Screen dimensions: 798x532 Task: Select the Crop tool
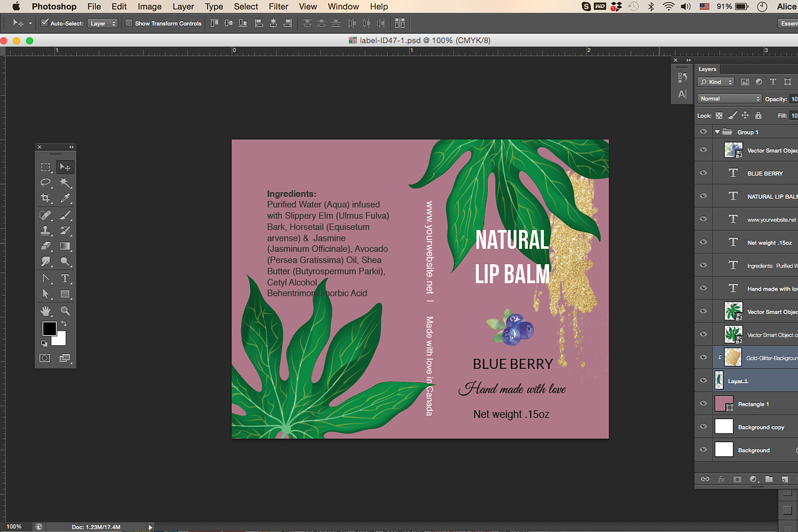[45, 198]
